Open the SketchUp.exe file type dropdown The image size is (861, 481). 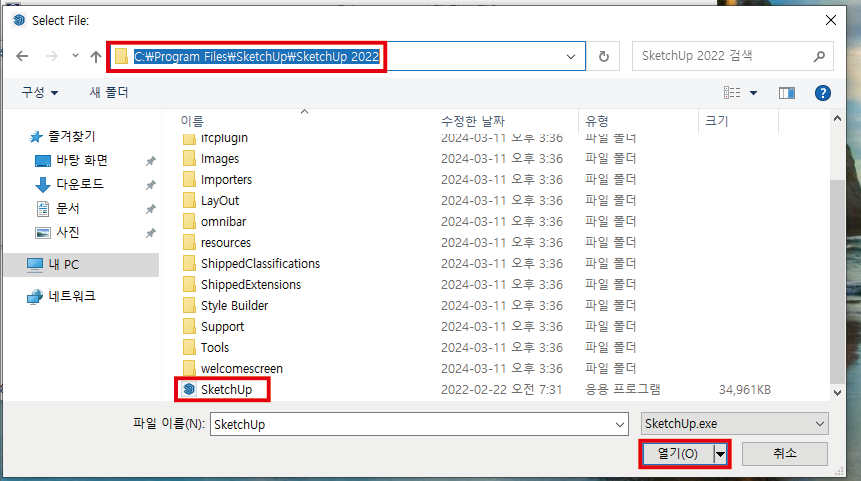tap(734, 424)
